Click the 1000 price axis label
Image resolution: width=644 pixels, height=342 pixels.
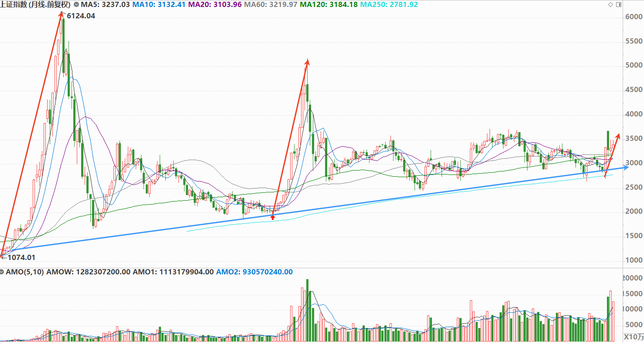(634, 260)
